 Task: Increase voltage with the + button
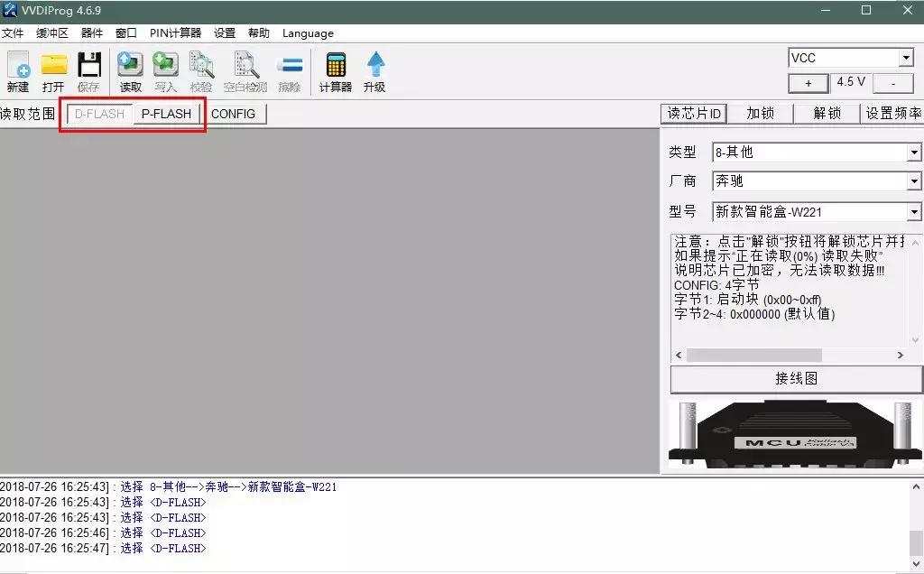coord(808,83)
